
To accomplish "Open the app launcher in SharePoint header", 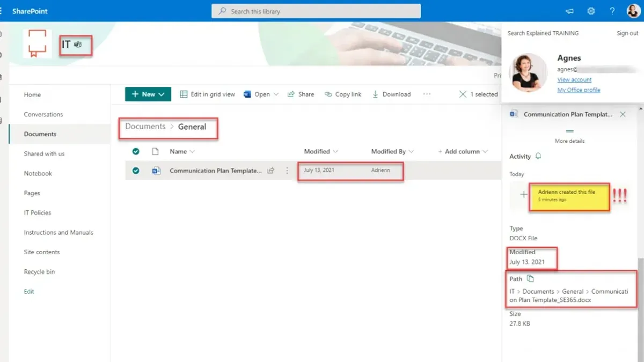I will click(1, 11).
